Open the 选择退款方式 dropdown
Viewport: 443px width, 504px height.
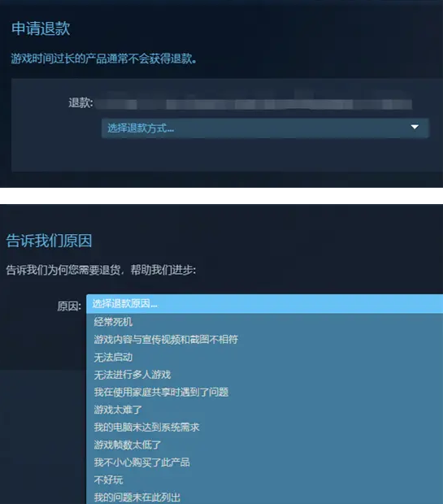click(265, 128)
